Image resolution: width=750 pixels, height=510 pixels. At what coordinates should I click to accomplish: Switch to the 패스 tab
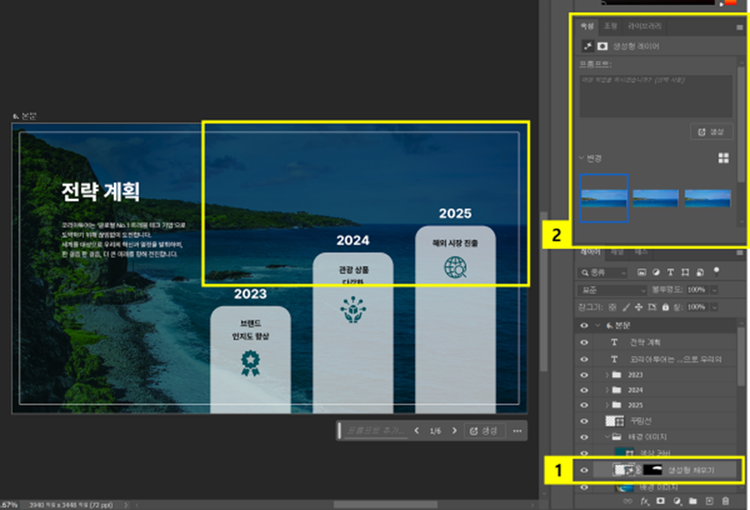[x=641, y=252]
